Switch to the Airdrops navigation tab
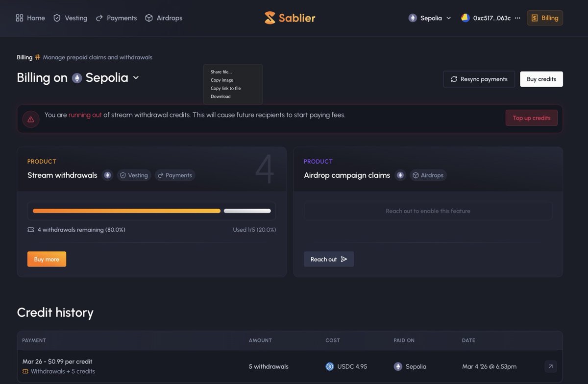The height and width of the screenshot is (384, 588). click(164, 18)
